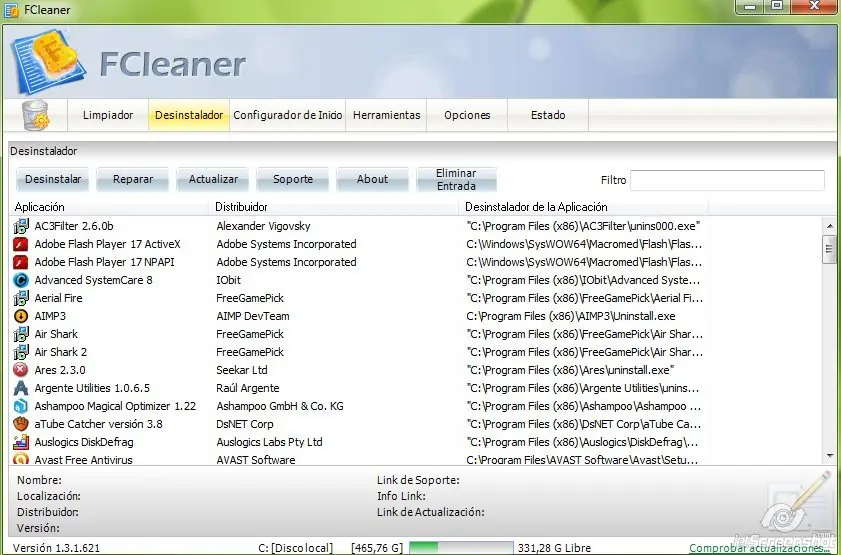This screenshot has width=841, height=555.
Task: Click the Soporte button
Action: pos(293,179)
